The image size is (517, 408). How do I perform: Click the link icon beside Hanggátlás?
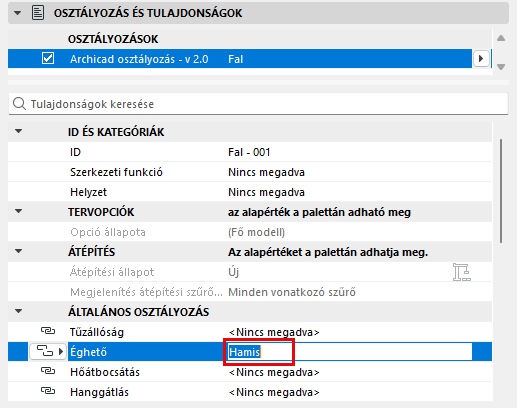[x=48, y=391]
